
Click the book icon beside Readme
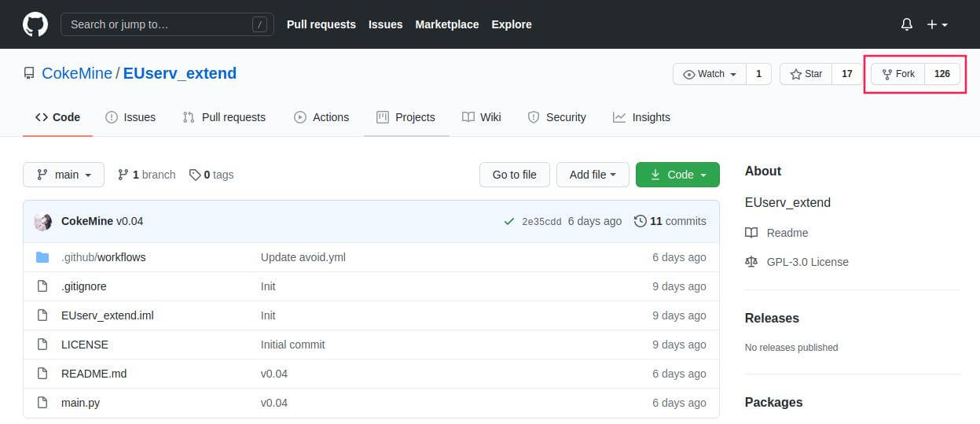[x=751, y=233]
